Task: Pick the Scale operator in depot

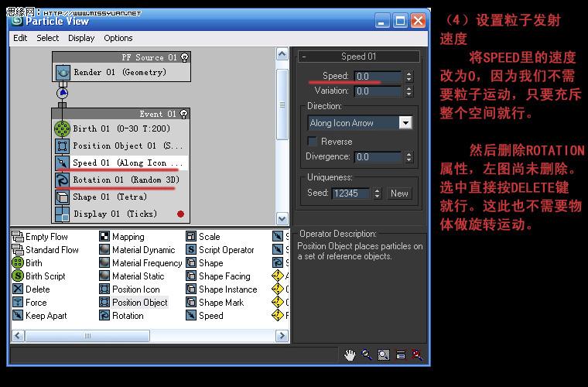Action: tap(203, 237)
